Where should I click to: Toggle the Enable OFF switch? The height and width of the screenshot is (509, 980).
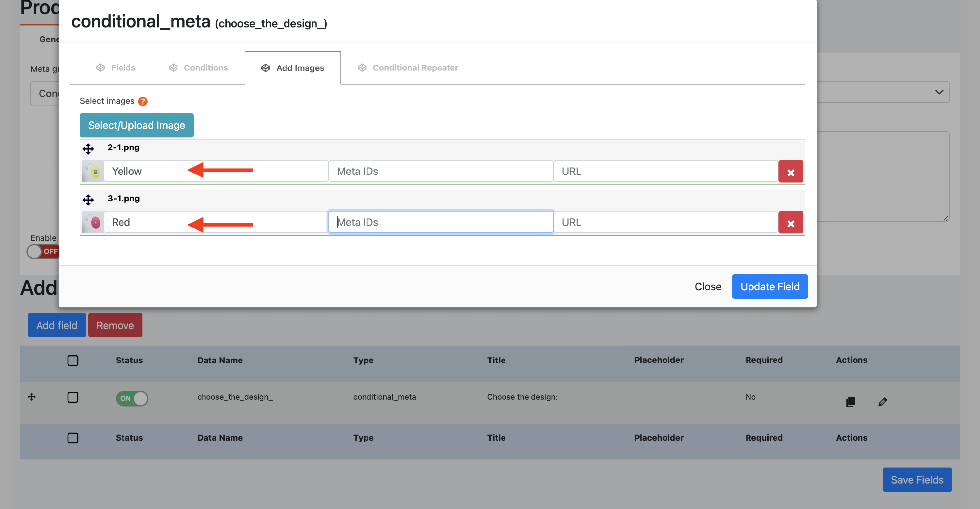click(42, 251)
